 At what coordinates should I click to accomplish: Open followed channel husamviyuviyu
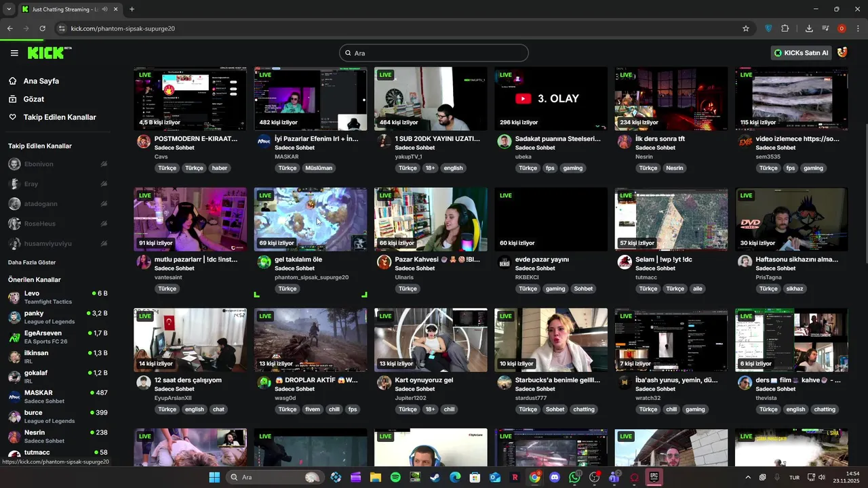(58, 243)
